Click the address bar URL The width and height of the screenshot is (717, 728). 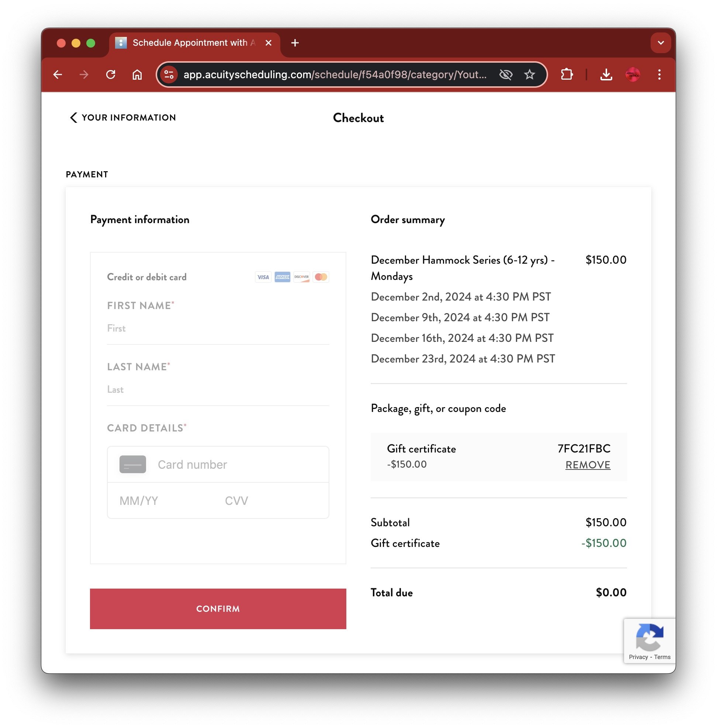(x=335, y=74)
